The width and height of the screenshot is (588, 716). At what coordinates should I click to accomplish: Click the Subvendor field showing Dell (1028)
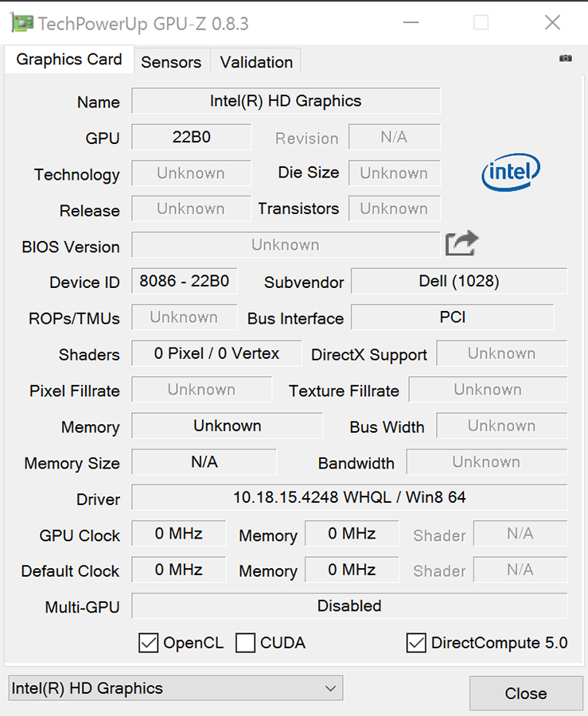[x=459, y=281]
